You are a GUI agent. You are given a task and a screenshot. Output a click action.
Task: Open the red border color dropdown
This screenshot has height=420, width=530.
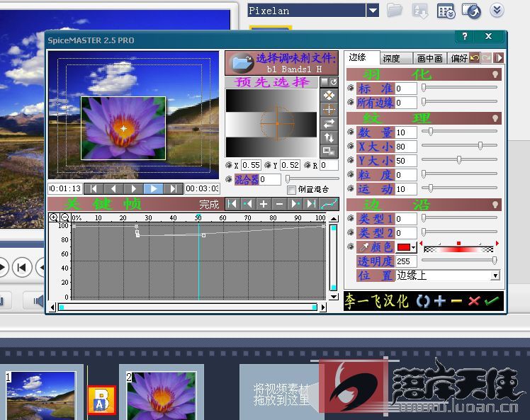[413, 248]
